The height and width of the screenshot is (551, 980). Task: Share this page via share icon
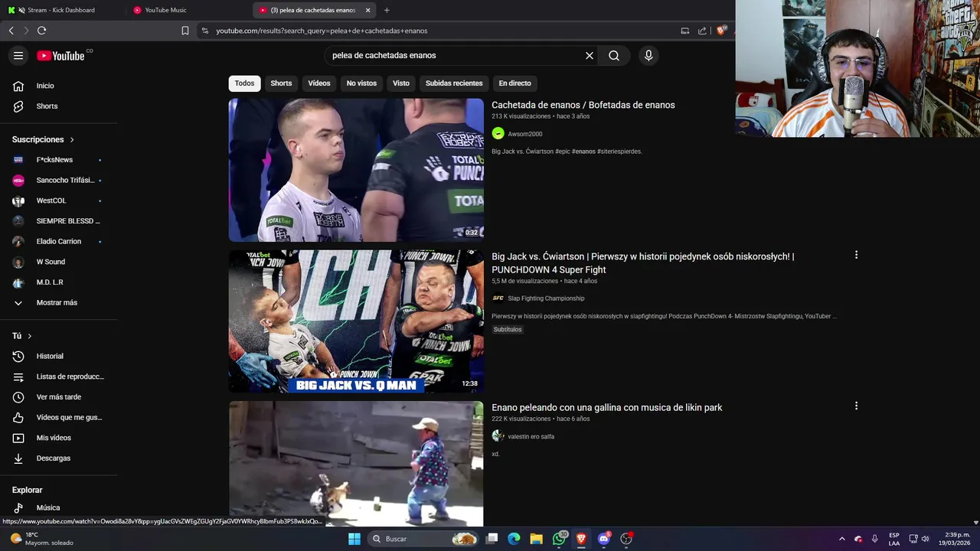(702, 31)
